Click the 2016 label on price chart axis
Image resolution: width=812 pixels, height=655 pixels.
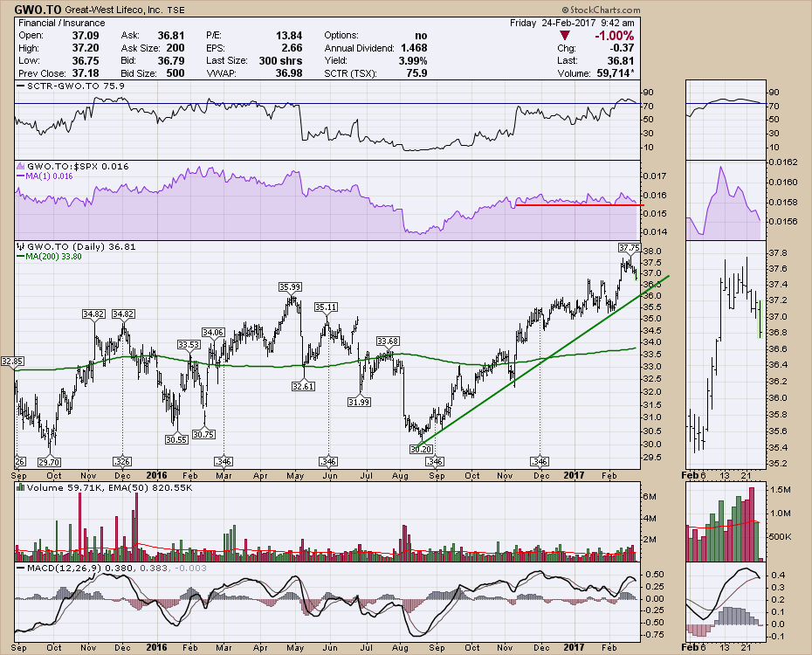tap(156, 475)
